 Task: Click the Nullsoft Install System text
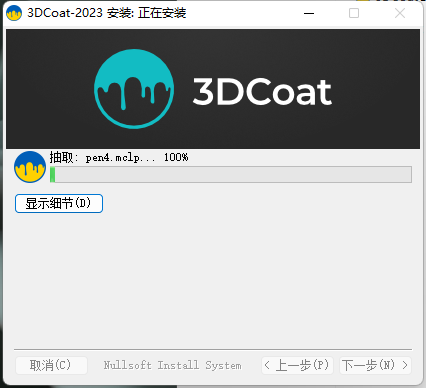click(172, 365)
